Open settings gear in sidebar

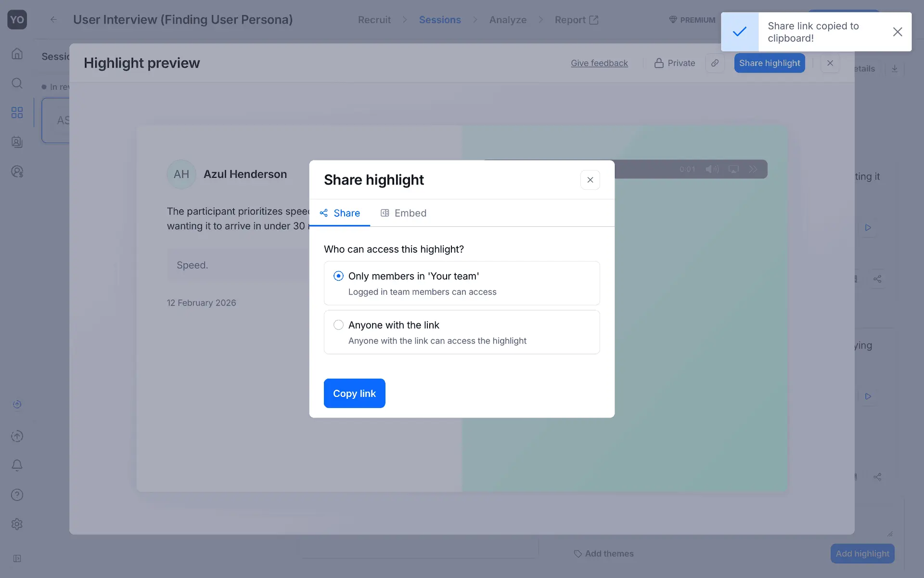coord(17,524)
